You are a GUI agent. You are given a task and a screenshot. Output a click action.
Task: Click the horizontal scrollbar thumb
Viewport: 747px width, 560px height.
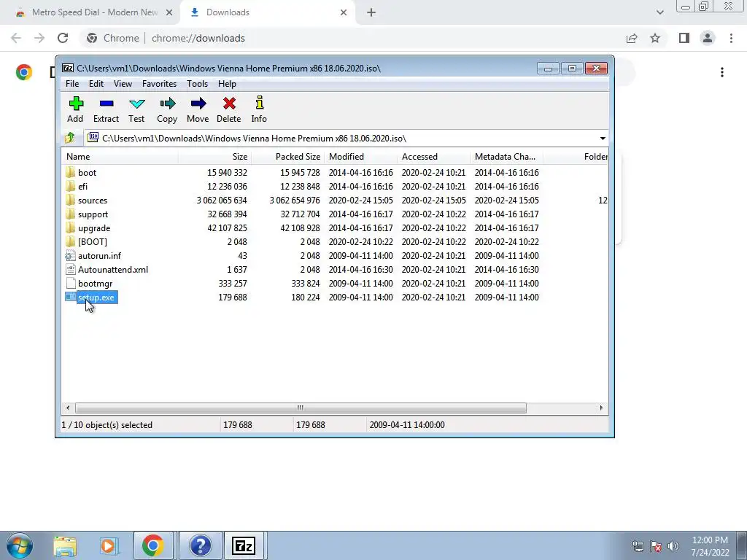click(301, 408)
